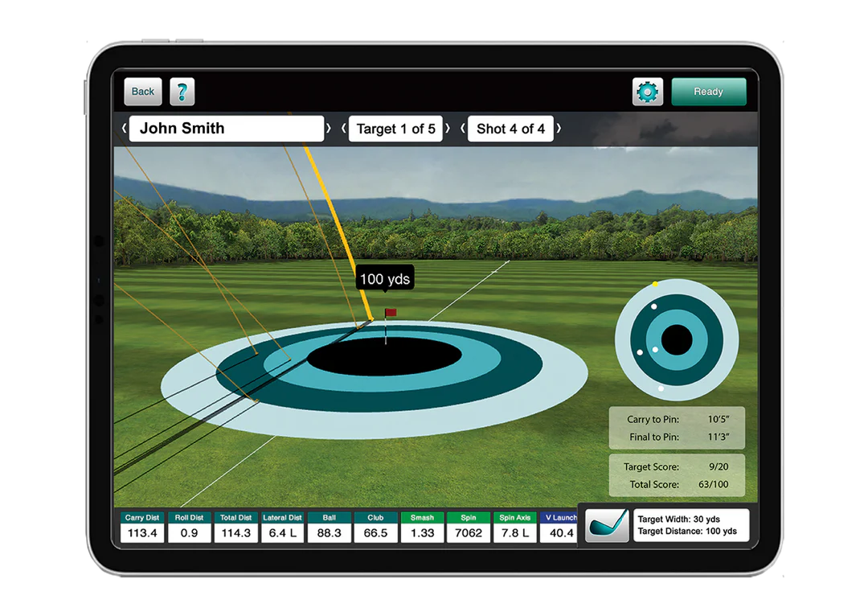Viewport: 868px width, 616px height.
Task: Click the bullseye target overview circle
Action: point(678,339)
